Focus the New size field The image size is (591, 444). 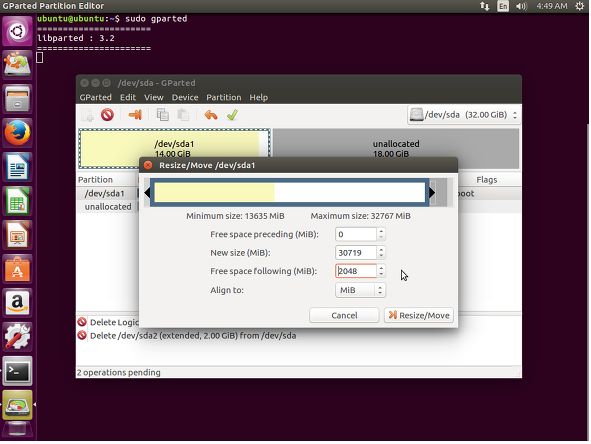356,253
